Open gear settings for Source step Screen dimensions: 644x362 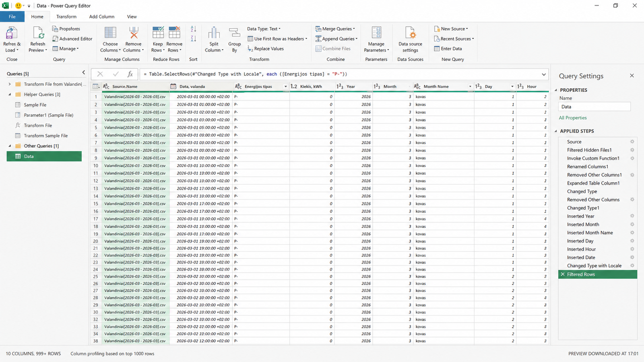pos(632,142)
